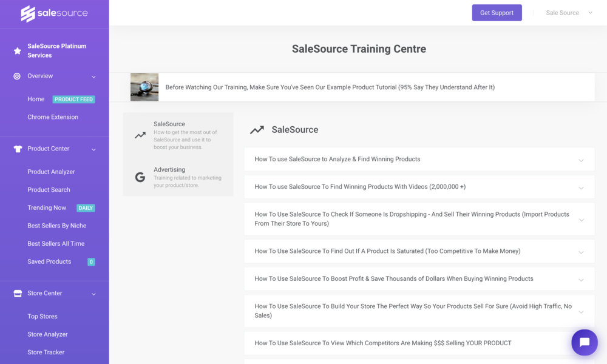Click the trend arrow icon in SaleSource tab
Screen dimensions: 607x364
(140, 135)
